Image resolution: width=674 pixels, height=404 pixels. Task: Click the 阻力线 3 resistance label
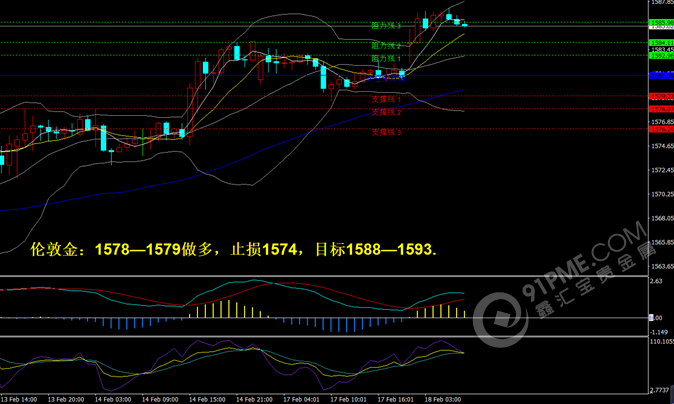pyautogui.click(x=386, y=25)
